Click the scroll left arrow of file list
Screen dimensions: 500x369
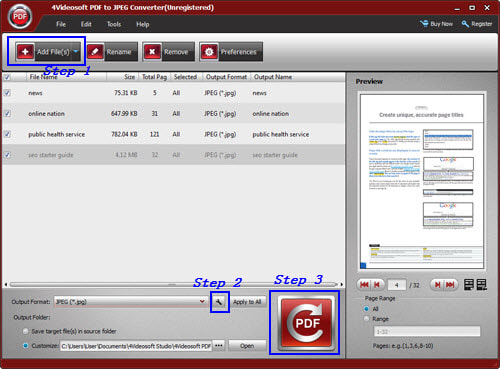[x=6, y=284]
